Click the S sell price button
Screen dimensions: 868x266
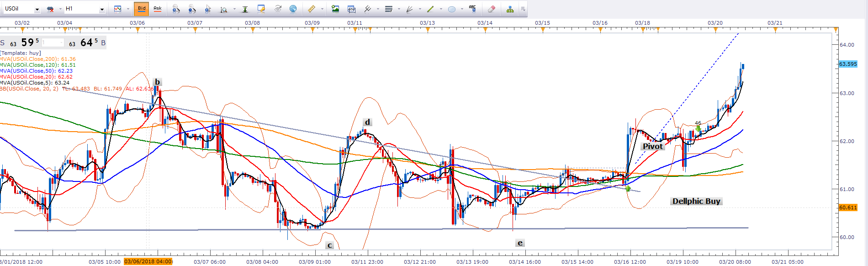coord(3,43)
